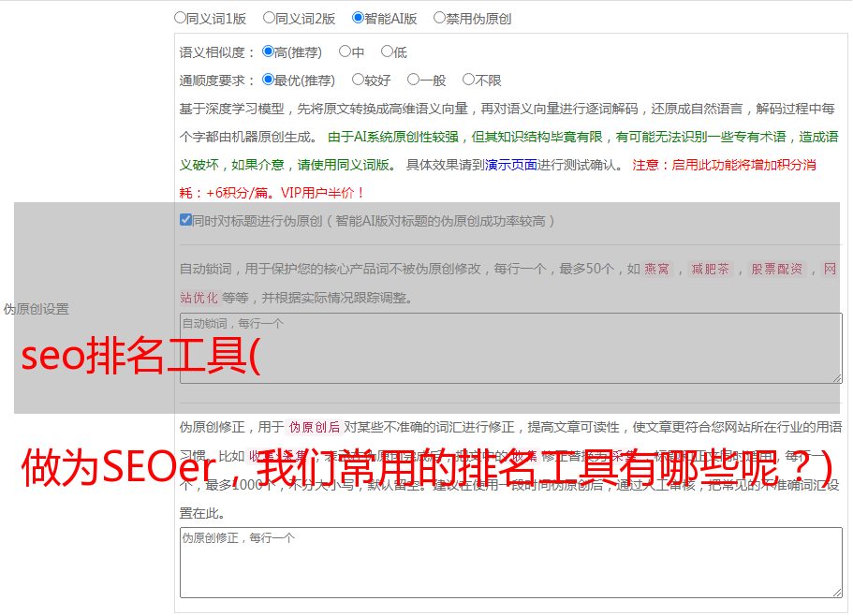The height and width of the screenshot is (616, 853).
Task: Set 通顺度要求 to 不限
Action: 468,80
